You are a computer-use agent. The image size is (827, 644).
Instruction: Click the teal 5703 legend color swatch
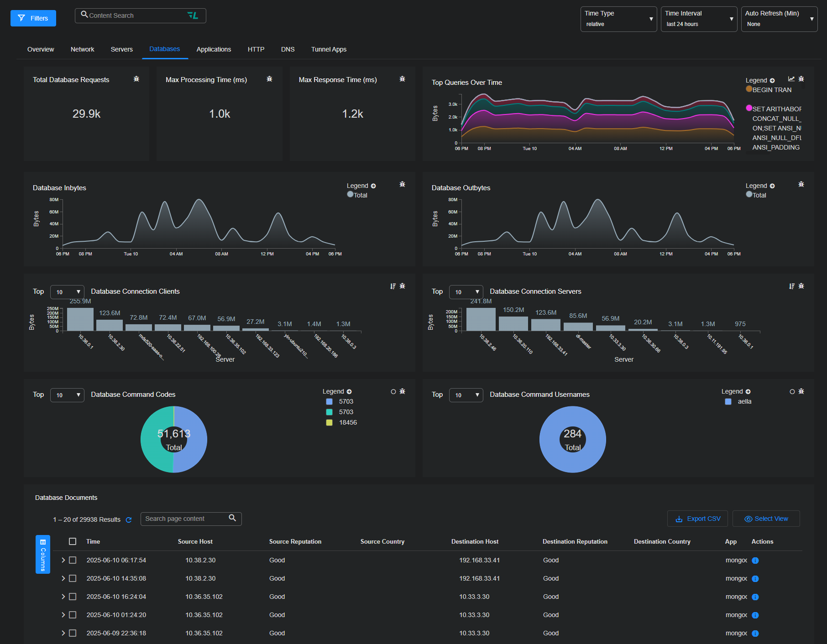click(x=329, y=412)
